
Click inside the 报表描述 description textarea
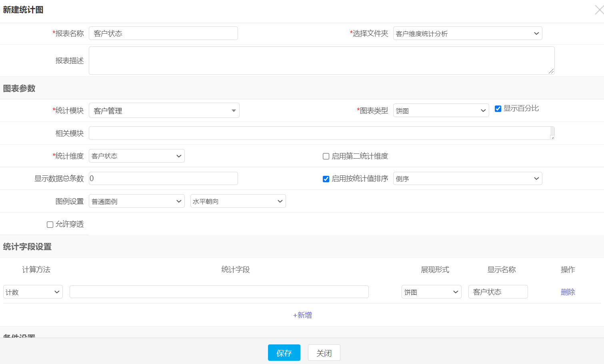[320, 60]
